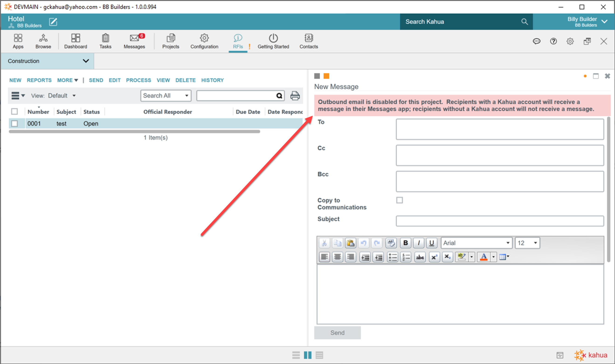Viewport: 615px width, 364px height.
Task: Click the font color swatch icon
Action: pos(483,257)
